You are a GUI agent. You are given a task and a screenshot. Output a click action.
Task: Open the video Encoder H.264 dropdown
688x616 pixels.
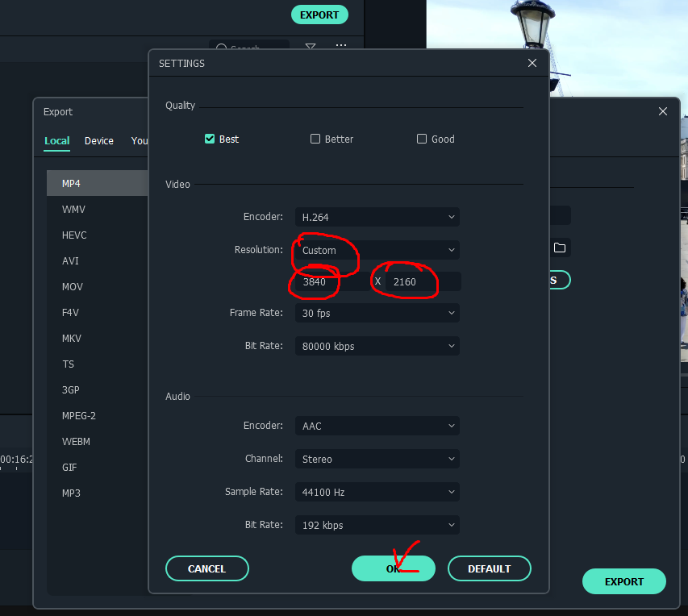coord(377,217)
